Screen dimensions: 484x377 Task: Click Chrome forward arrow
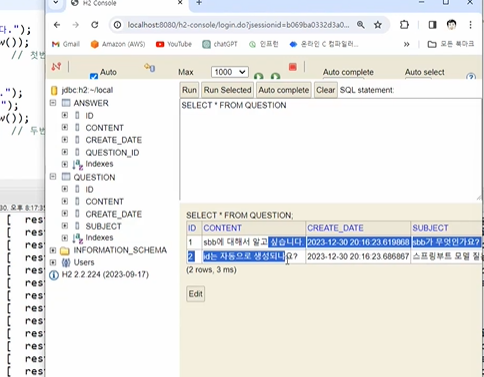pyautogui.click(x=76, y=25)
